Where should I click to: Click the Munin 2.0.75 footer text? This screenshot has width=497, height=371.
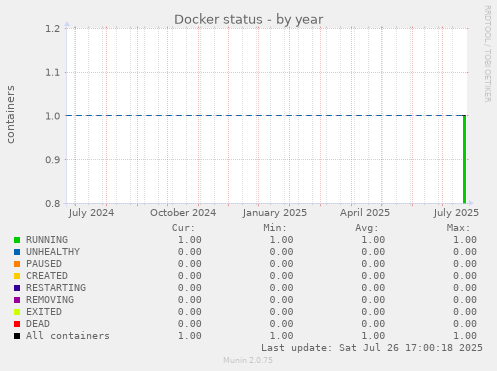(x=248, y=360)
